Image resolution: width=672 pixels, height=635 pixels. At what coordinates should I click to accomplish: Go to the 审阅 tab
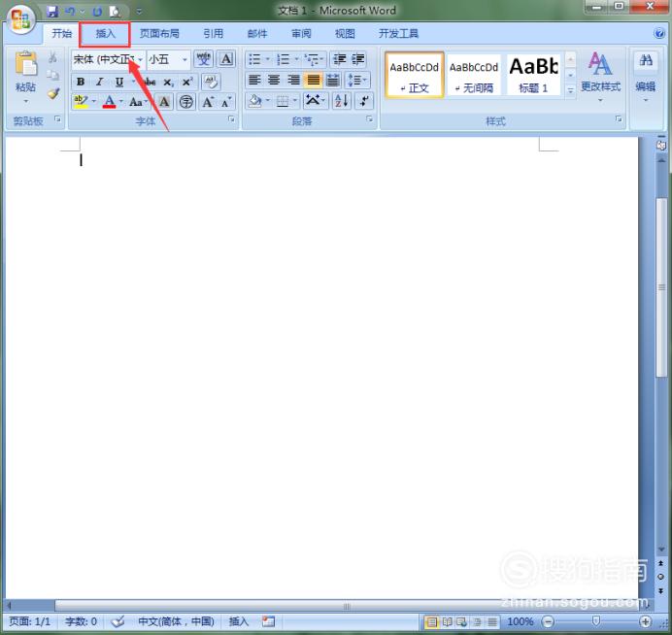pos(301,33)
